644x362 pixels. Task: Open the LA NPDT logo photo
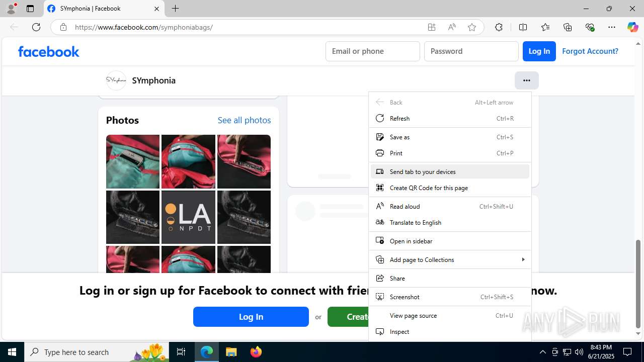[188, 217]
